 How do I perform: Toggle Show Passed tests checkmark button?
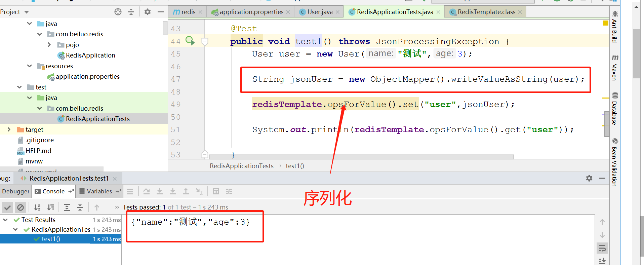(7, 207)
